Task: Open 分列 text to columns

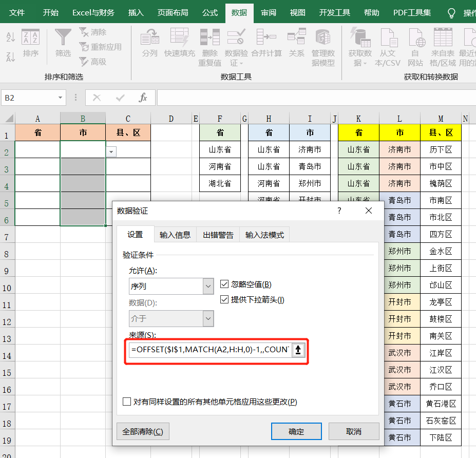Action: (149, 44)
